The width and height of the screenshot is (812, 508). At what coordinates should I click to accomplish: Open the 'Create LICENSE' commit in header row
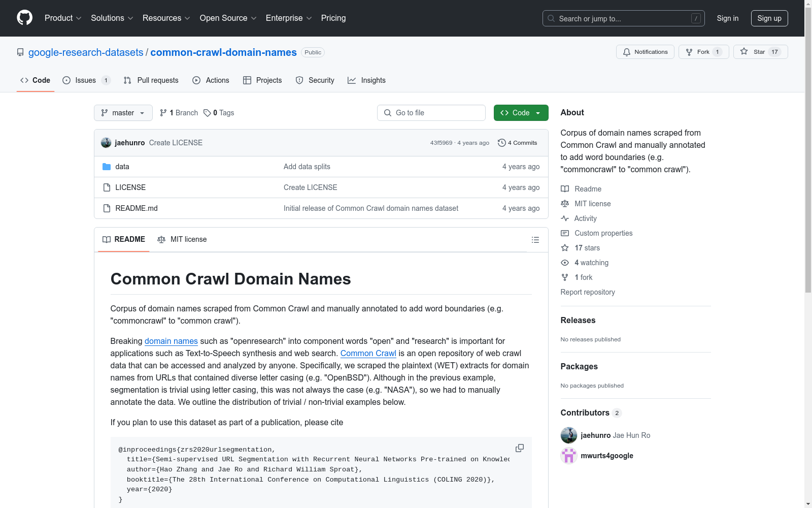(176, 143)
